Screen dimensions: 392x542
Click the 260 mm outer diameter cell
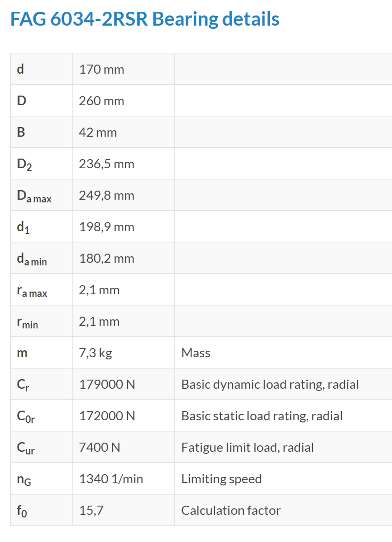101,101
